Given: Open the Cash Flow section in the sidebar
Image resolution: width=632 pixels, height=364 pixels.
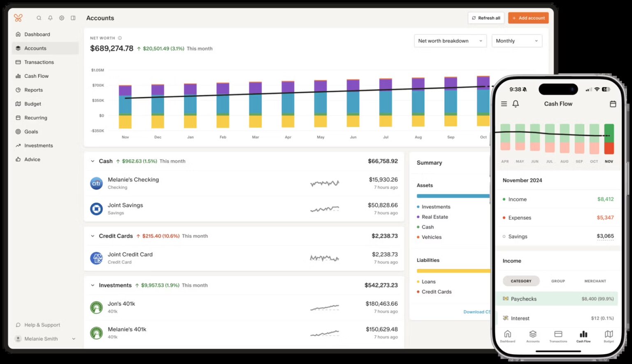Looking at the screenshot, I should pos(36,76).
